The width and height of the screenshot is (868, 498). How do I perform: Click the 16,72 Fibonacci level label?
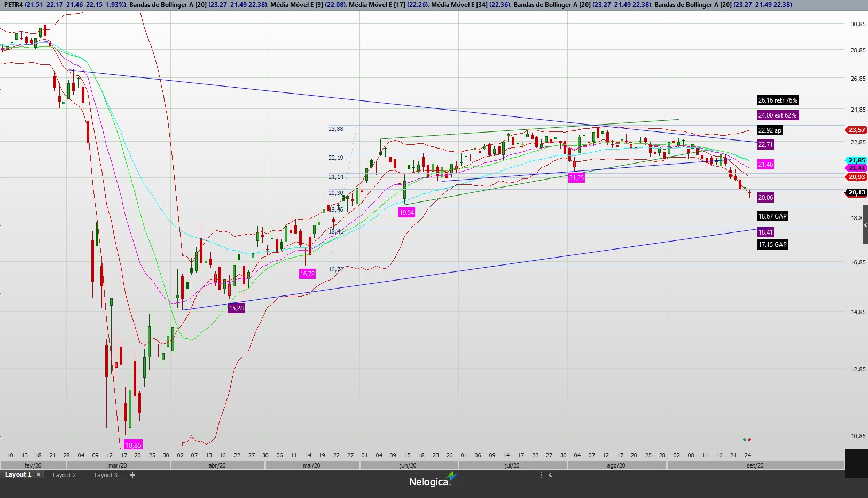(x=336, y=269)
